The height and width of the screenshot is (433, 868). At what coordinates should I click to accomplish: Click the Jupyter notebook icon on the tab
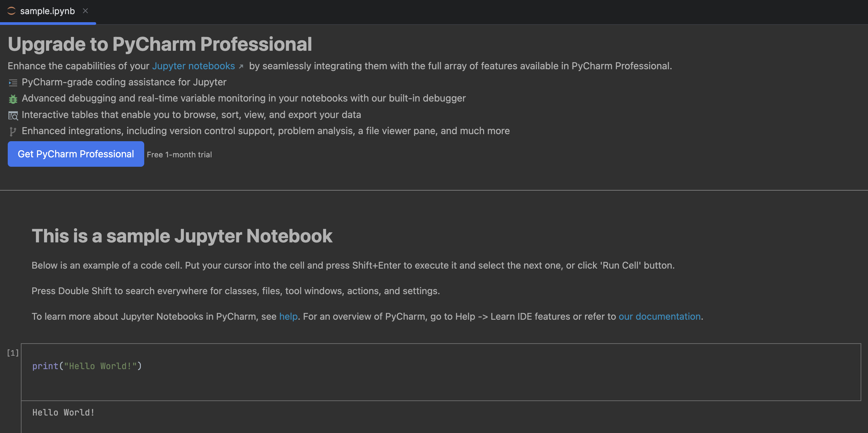pos(11,11)
